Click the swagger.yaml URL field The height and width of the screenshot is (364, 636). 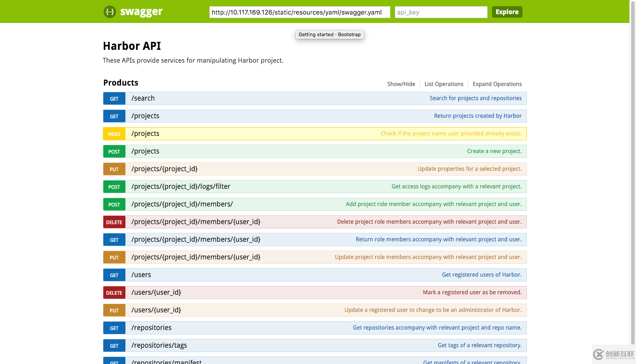coord(299,12)
